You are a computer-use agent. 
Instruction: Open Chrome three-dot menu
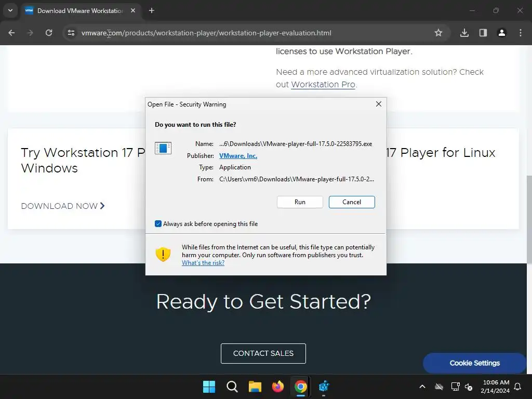point(521,33)
